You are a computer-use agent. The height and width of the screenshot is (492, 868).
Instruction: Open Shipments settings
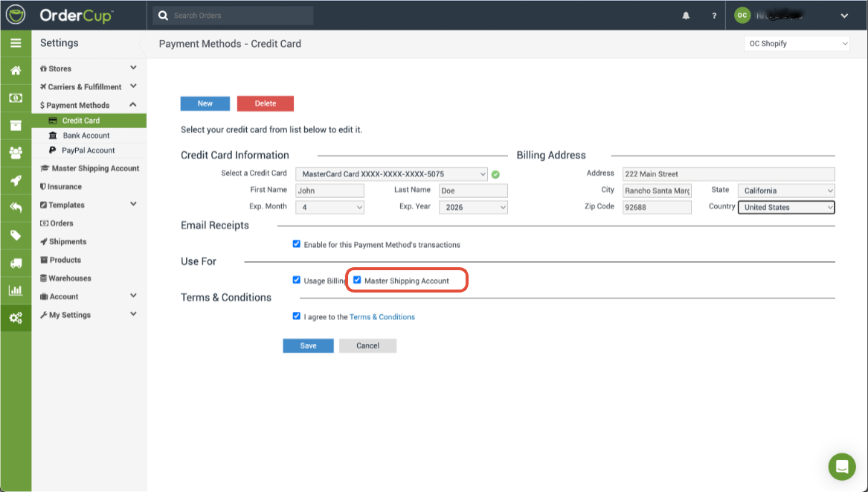(63, 242)
